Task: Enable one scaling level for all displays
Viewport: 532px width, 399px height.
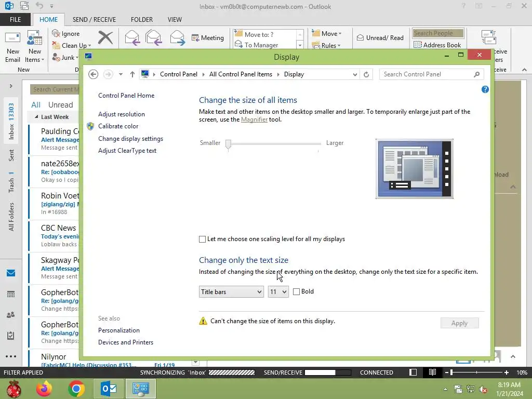Action: (x=202, y=239)
